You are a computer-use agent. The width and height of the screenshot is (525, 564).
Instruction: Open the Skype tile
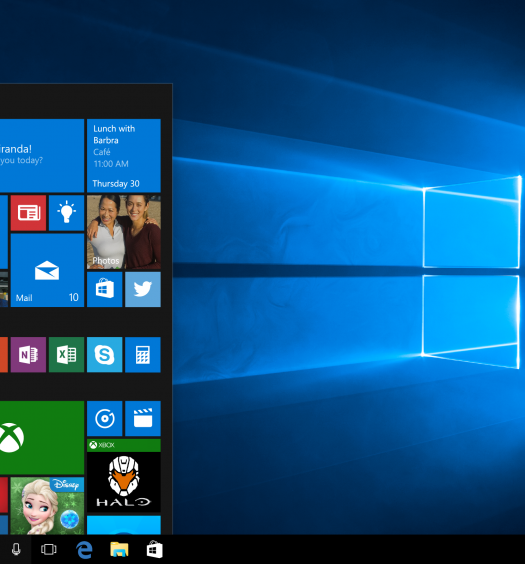point(105,355)
